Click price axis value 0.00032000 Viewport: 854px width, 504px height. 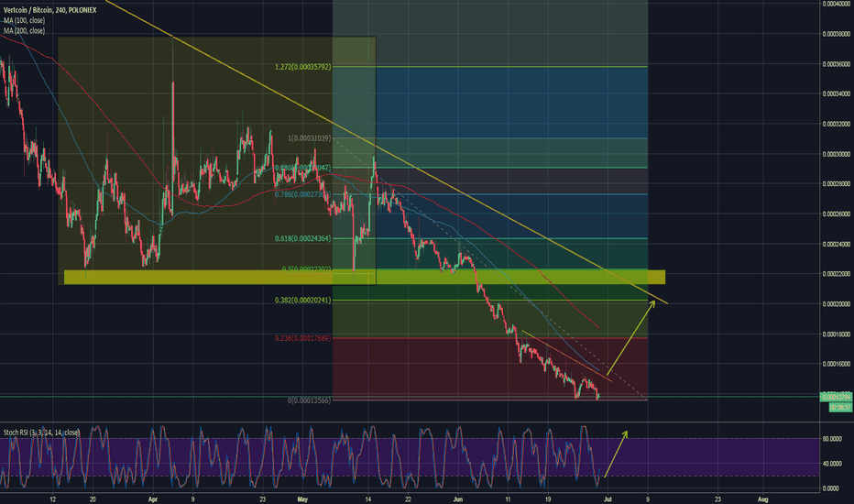(x=837, y=124)
